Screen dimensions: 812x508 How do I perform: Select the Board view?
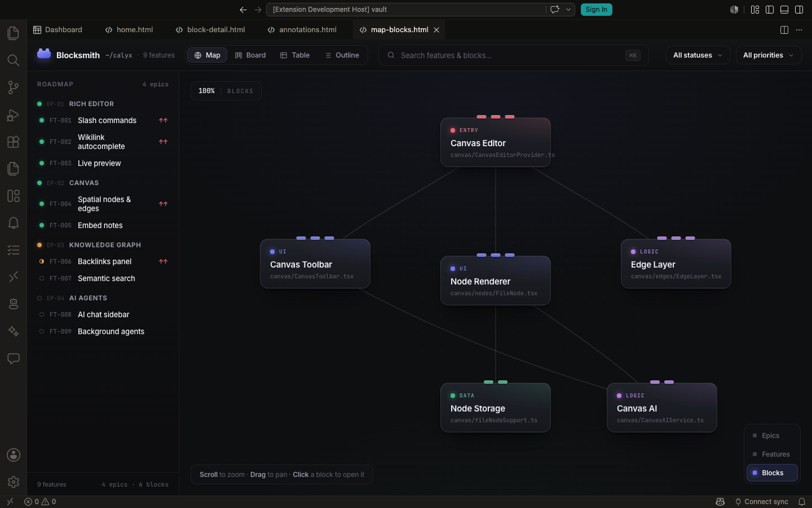pyautogui.click(x=250, y=55)
